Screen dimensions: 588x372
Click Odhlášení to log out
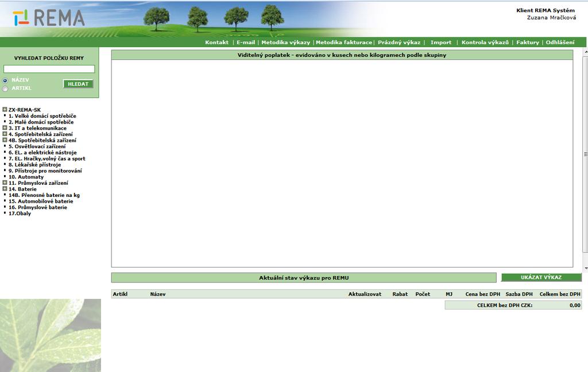[560, 42]
